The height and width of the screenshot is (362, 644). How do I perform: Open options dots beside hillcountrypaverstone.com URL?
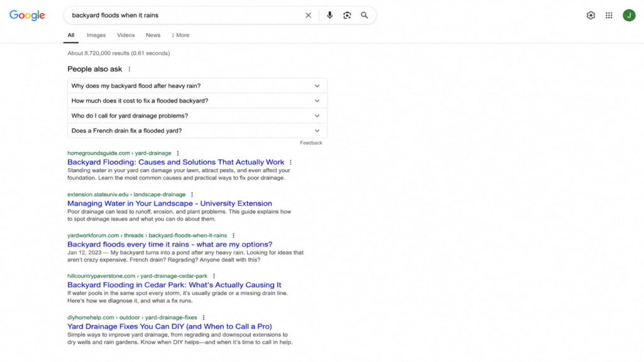pos(214,277)
